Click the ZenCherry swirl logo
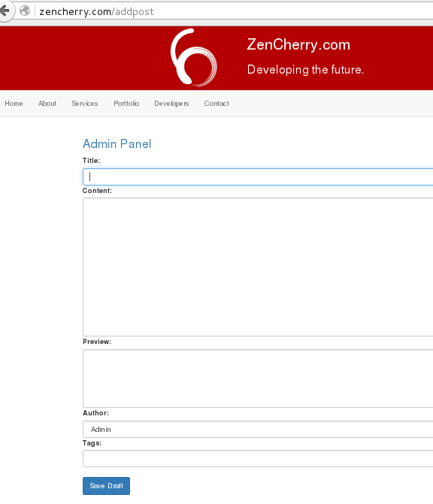 pyautogui.click(x=194, y=58)
